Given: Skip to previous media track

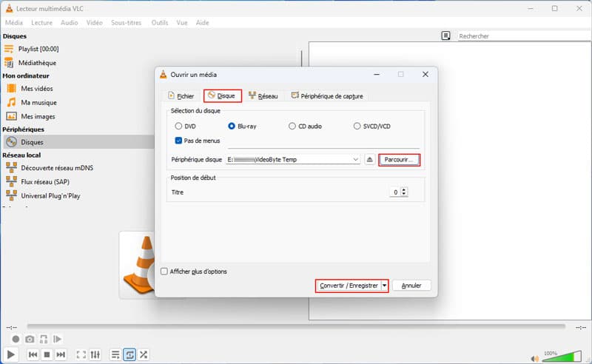Looking at the screenshot, I should 33,354.
